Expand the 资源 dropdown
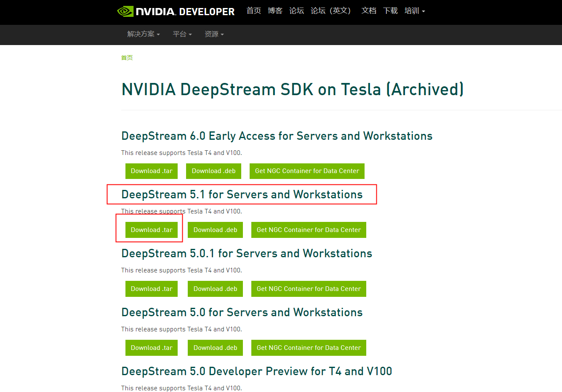The image size is (562, 392). pyautogui.click(x=214, y=34)
